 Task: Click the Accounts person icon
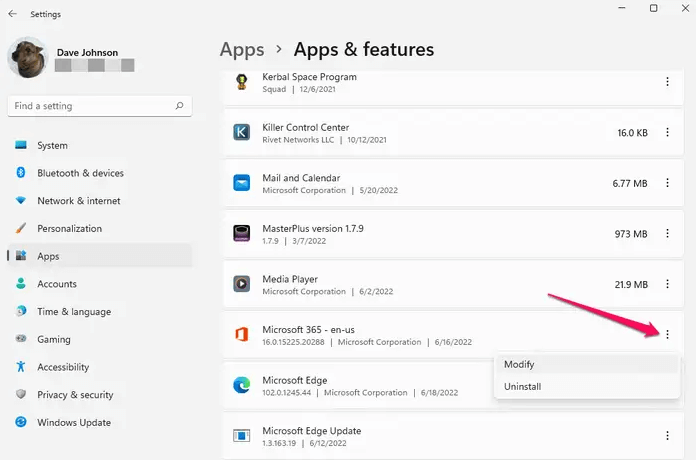(x=20, y=283)
